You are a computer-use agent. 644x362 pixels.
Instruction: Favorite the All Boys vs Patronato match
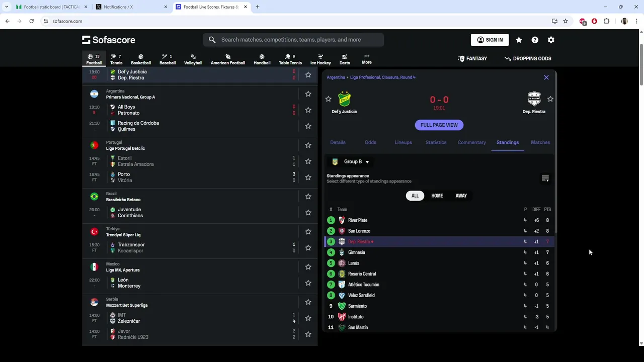click(308, 110)
